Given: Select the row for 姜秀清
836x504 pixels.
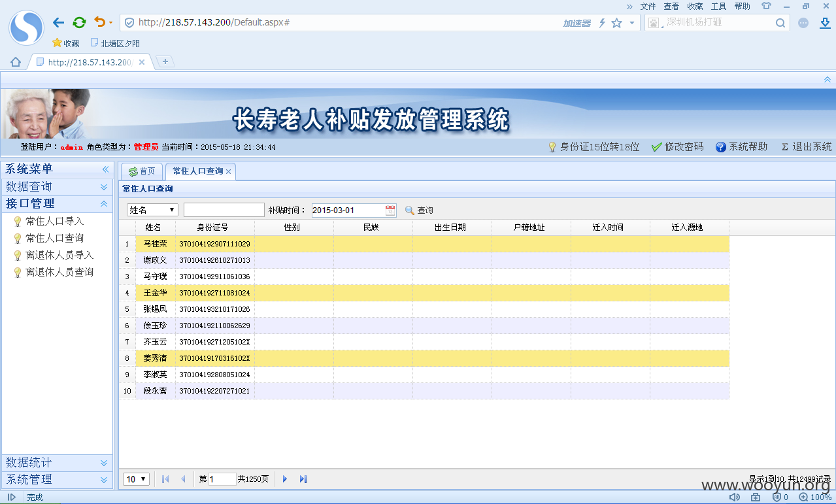Looking at the screenshot, I should pyautogui.click(x=424, y=358).
